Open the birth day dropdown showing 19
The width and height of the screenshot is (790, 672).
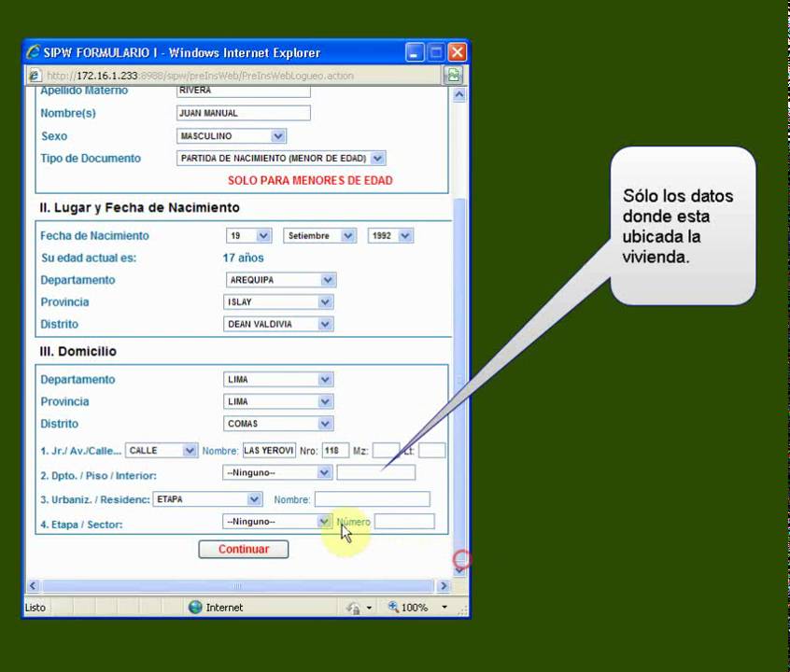coord(249,236)
